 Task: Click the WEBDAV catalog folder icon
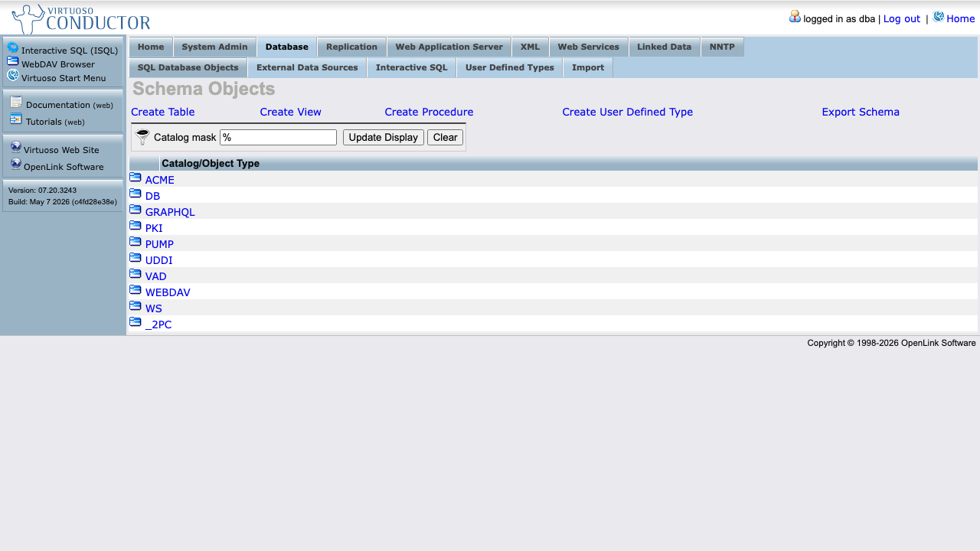pyautogui.click(x=136, y=290)
